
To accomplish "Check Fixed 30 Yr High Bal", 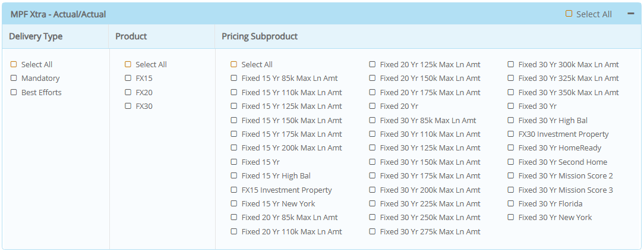I will click(x=511, y=121).
